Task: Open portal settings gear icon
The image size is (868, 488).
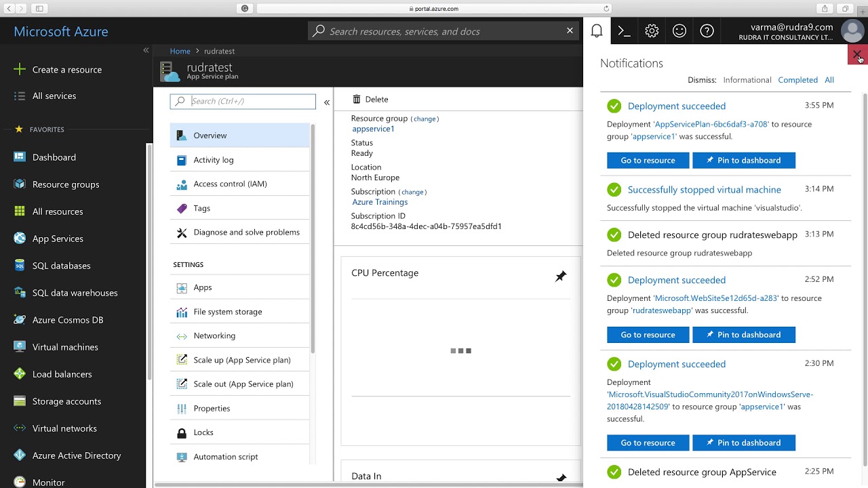Action: click(x=652, y=31)
